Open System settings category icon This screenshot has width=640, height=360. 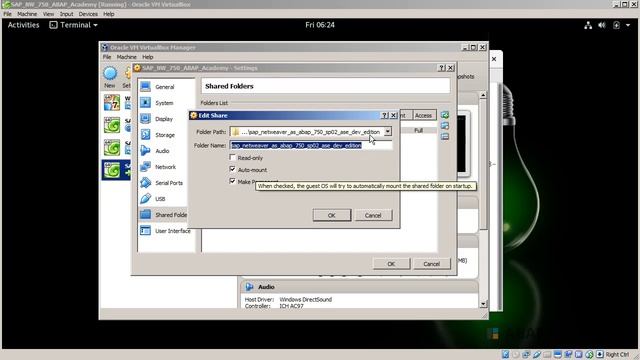(145, 102)
